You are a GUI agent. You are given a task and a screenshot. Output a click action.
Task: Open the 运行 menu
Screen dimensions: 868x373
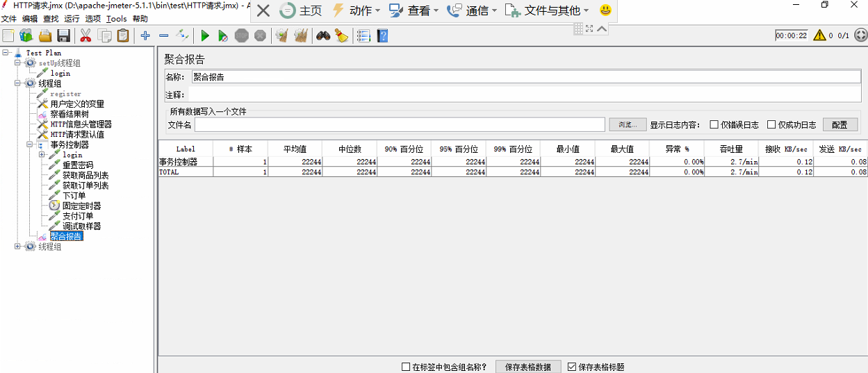click(72, 19)
